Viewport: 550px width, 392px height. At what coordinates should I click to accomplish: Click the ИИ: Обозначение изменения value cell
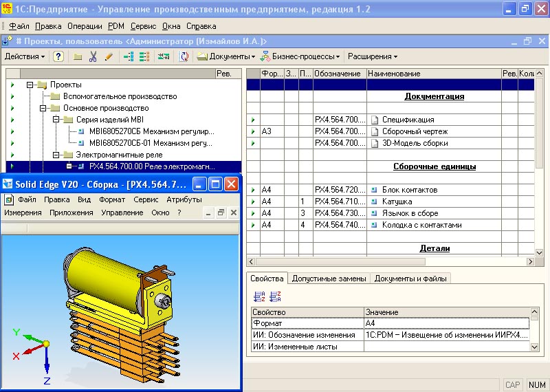pyautogui.click(x=446, y=335)
